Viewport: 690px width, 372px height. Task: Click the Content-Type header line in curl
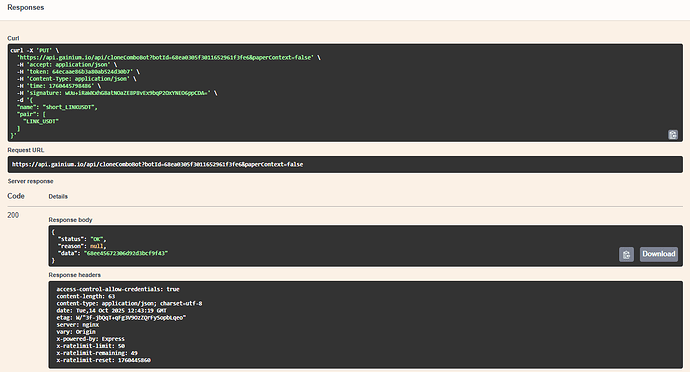[77, 79]
